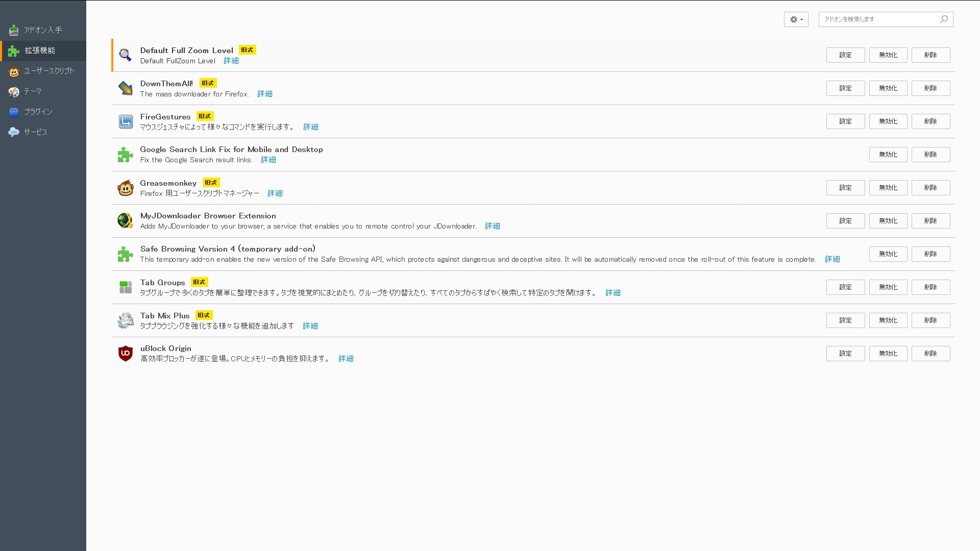Open 詳細 link for Tab Mix Plus
This screenshot has width=980, height=551.
(310, 326)
